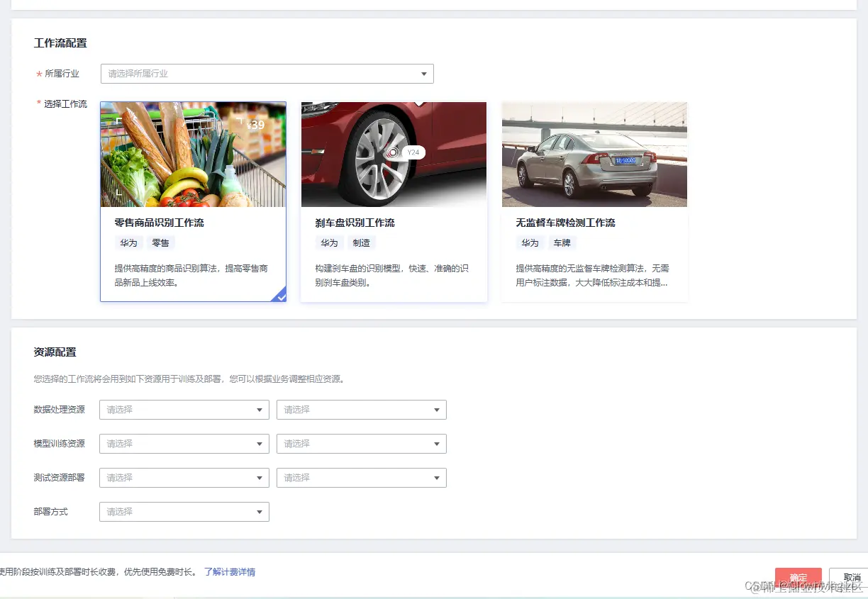
Task: Click the checkmark badge on the selected workflow
Action: coord(281,296)
